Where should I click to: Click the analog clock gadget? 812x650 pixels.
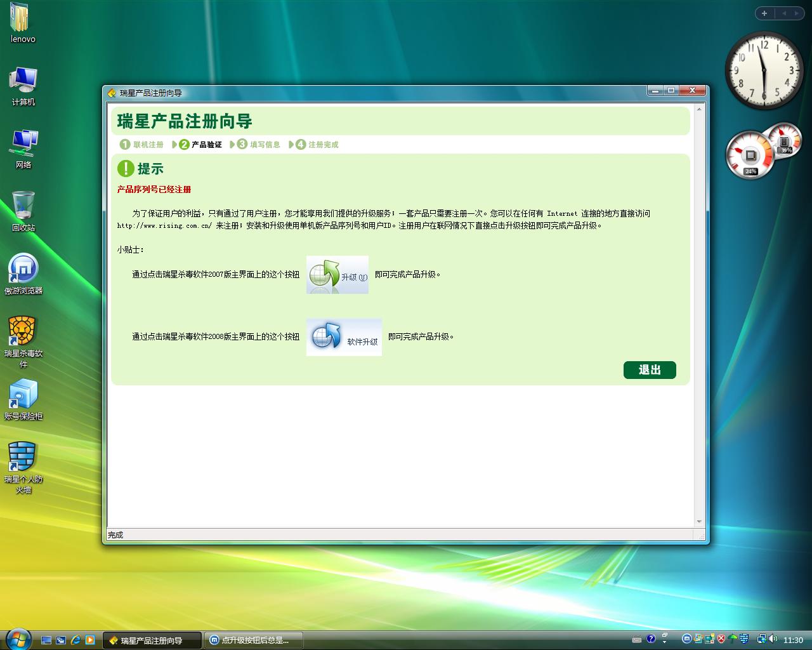[x=764, y=70]
